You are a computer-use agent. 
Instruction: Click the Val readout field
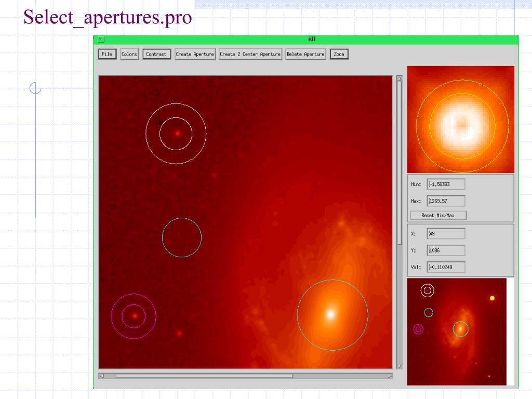tap(446, 267)
